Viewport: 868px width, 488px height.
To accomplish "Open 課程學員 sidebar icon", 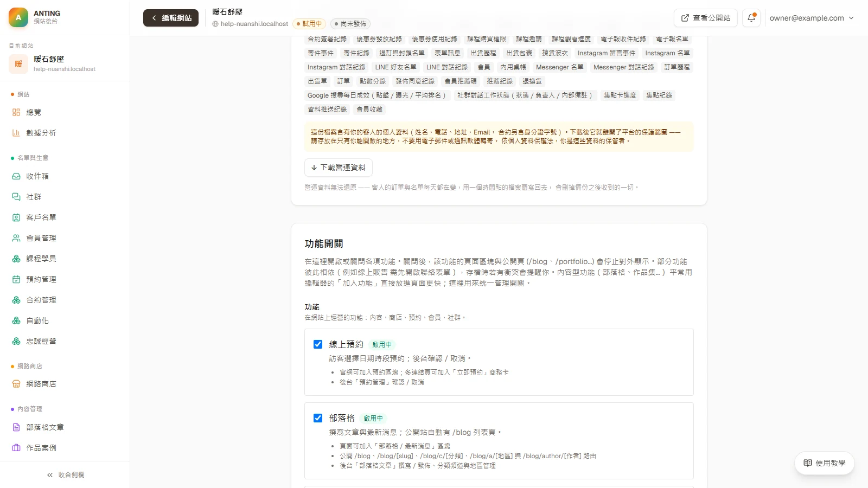I will point(16,259).
